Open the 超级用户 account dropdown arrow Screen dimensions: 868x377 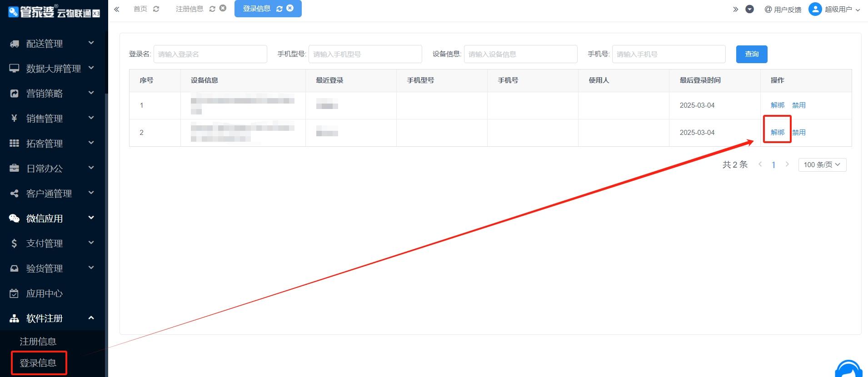[858, 10]
